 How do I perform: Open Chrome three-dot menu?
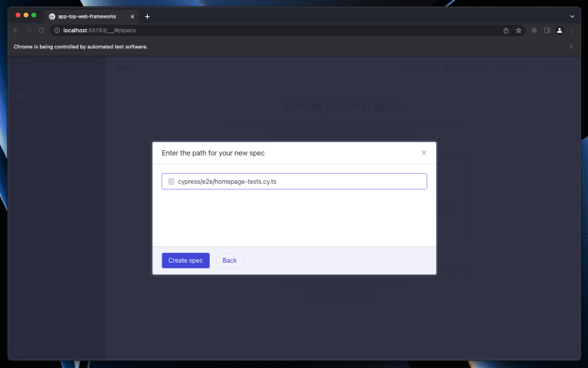click(572, 31)
